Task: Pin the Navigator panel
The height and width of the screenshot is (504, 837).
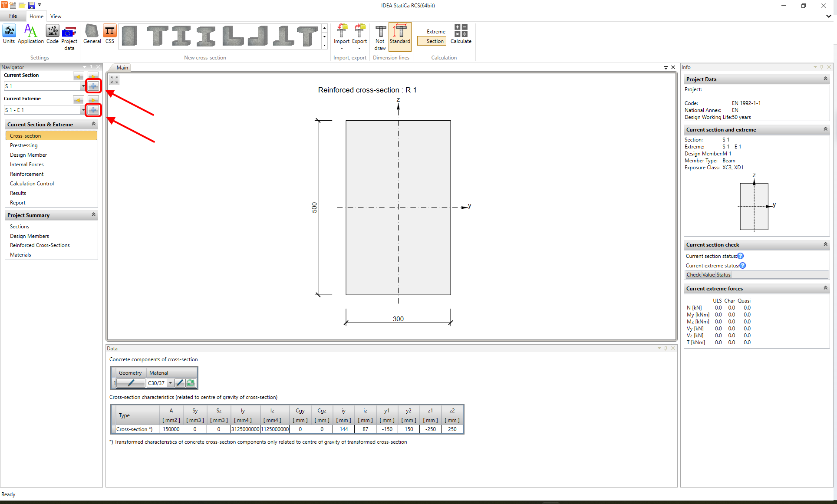Action: (x=92, y=67)
